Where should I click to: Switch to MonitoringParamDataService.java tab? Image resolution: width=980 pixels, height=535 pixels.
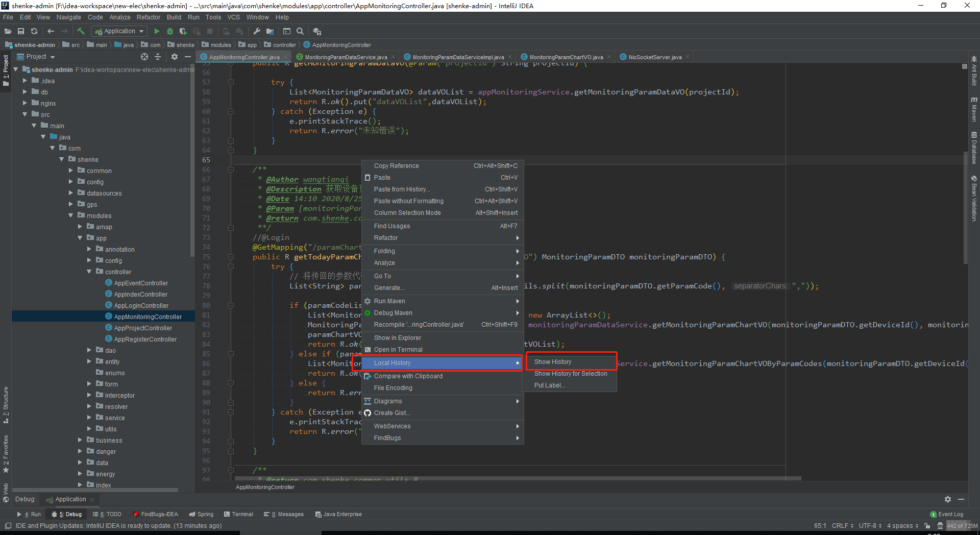(x=346, y=57)
